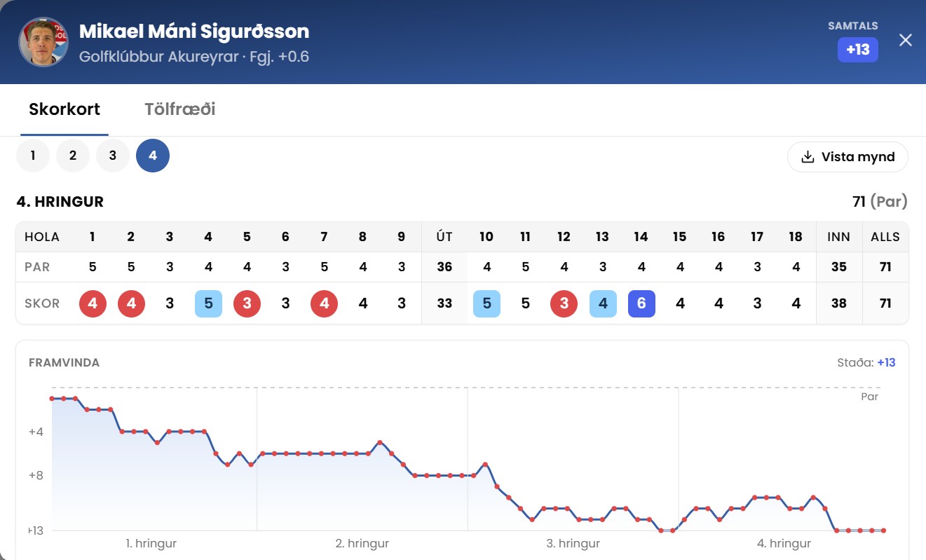Viewport: 926px width, 560px height.
Task: Click the light blue 5 on hole 10
Action: 486,303
